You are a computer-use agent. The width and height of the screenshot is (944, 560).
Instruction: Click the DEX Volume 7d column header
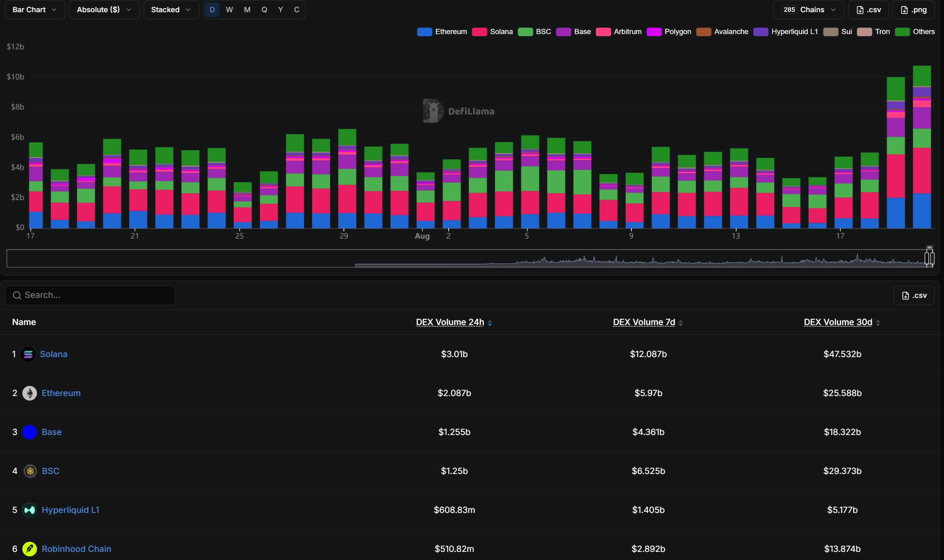coord(644,322)
